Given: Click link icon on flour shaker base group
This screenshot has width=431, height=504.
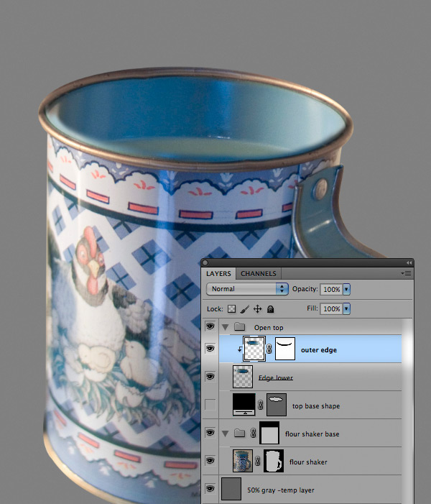Looking at the screenshot, I should coord(253,434).
